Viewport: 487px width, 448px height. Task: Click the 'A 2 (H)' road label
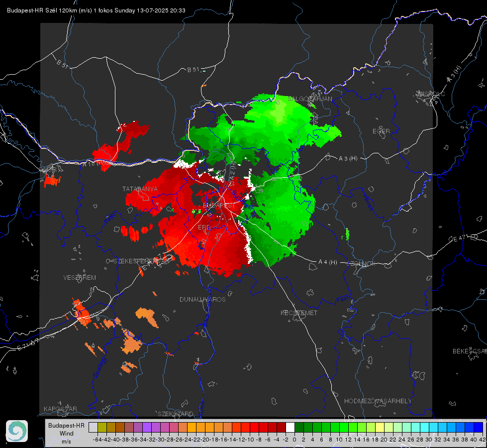click(x=233, y=170)
